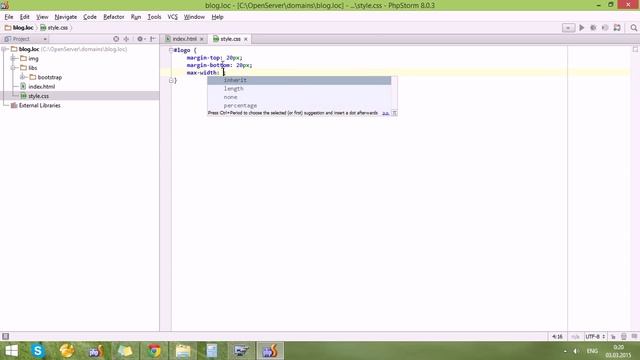
Task: Open the Refactor menu
Action: coord(113,17)
